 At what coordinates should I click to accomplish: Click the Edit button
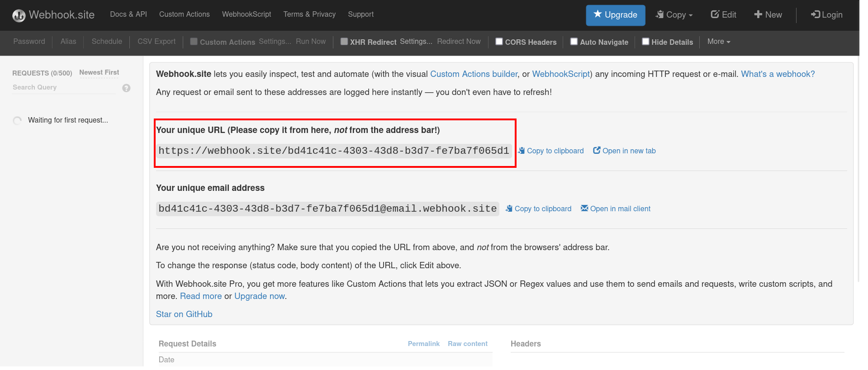[723, 15]
